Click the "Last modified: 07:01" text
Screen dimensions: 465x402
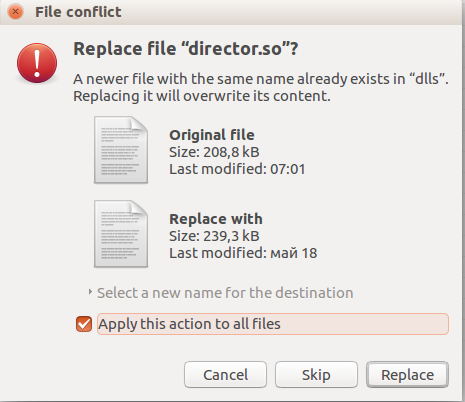pyautogui.click(x=237, y=169)
